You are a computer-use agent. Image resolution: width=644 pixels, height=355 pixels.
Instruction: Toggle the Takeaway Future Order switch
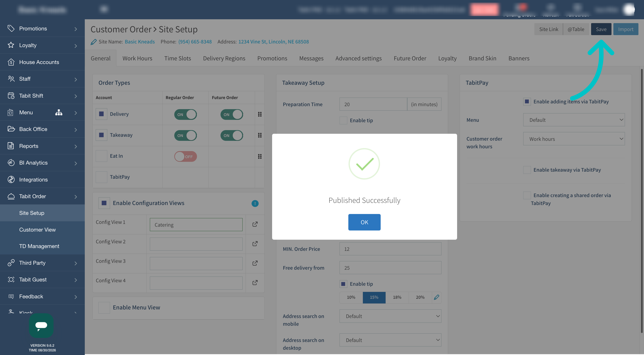(231, 135)
